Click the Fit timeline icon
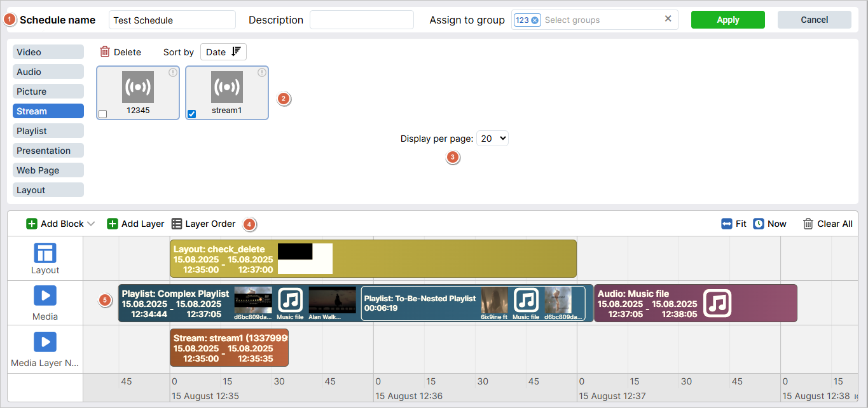868x408 pixels. 727,224
